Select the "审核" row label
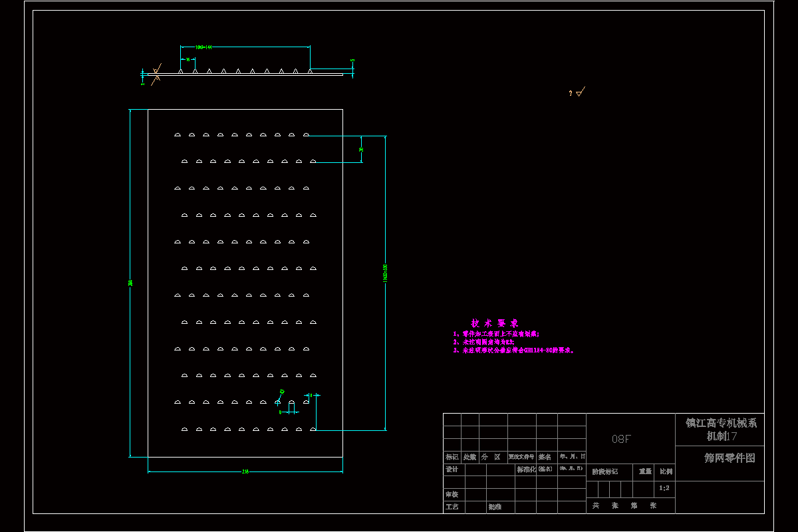This screenshot has width=798, height=532. pyautogui.click(x=452, y=495)
